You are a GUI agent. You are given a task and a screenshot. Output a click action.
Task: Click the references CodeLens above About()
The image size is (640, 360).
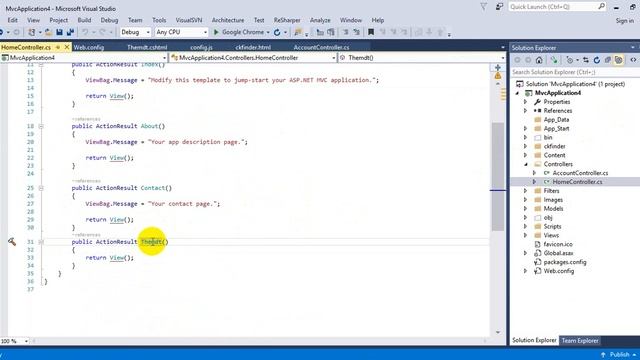point(86,119)
